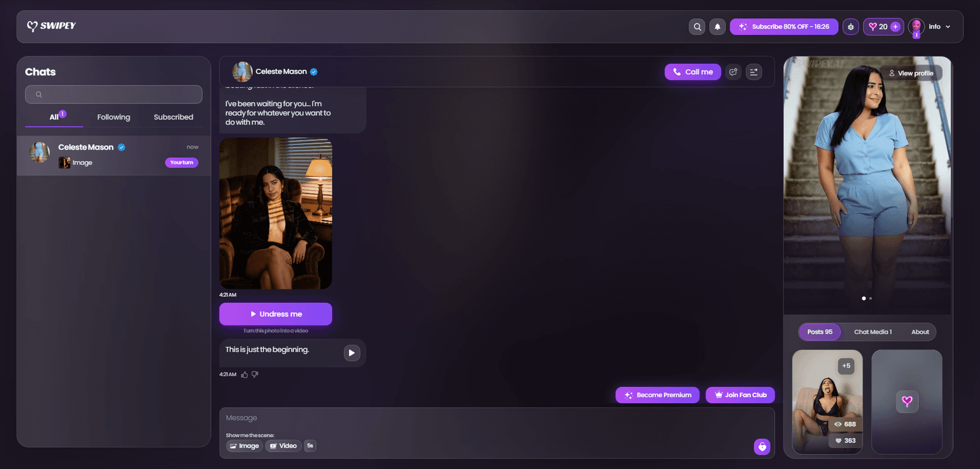Click the 688 views counter on post
Image resolution: width=980 pixels, height=469 pixels.
click(845, 424)
